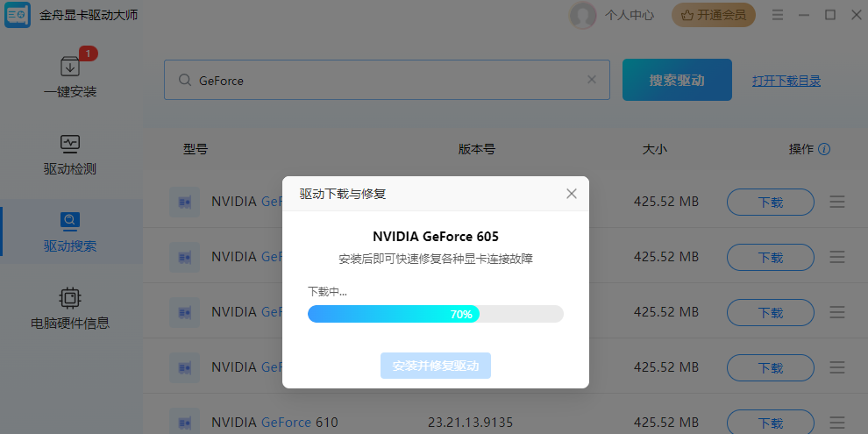The width and height of the screenshot is (868, 434).
Task: Open 个人中心
Action: pyautogui.click(x=629, y=15)
